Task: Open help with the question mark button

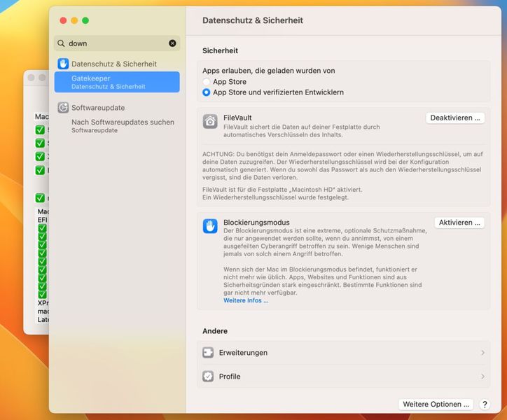Action: [485, 405]
